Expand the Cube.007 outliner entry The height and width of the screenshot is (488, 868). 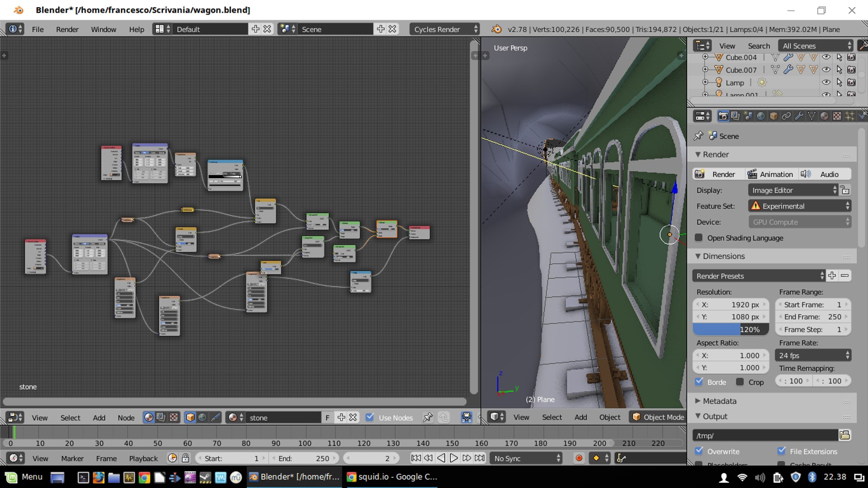pos(705,70)
